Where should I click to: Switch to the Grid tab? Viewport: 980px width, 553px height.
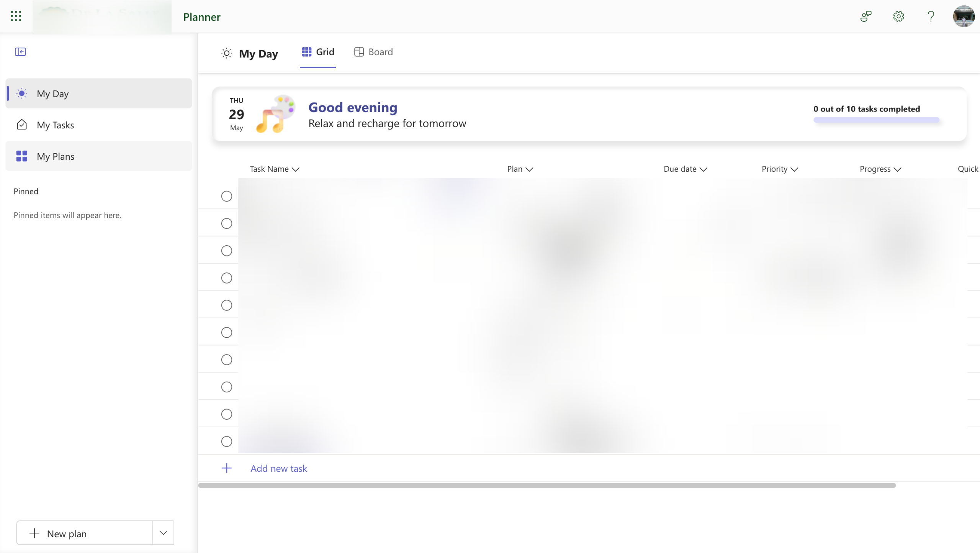pyautogui.click(x=318, y=52)
